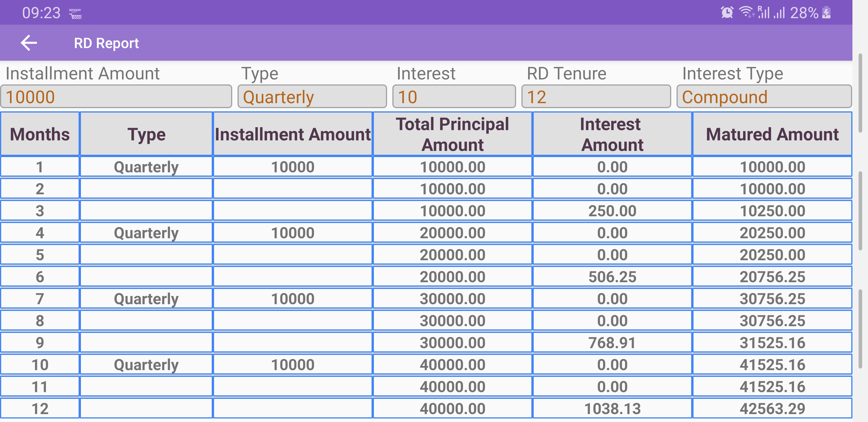Viewport: 868px width, 422px height.
Task: Click the RD Tenure field showing 12
Action: click(x=596, y=97)
